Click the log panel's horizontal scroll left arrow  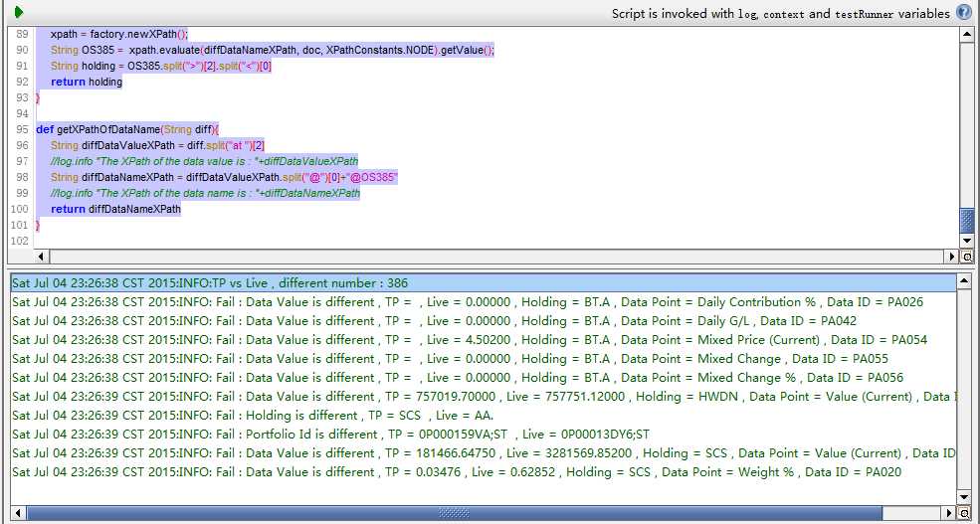tap(18, 513)
